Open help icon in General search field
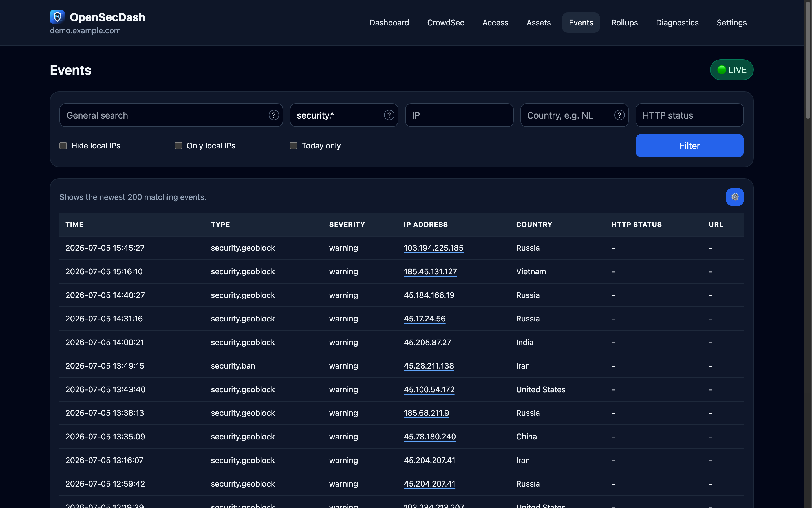812x508 pixels. 273,115
